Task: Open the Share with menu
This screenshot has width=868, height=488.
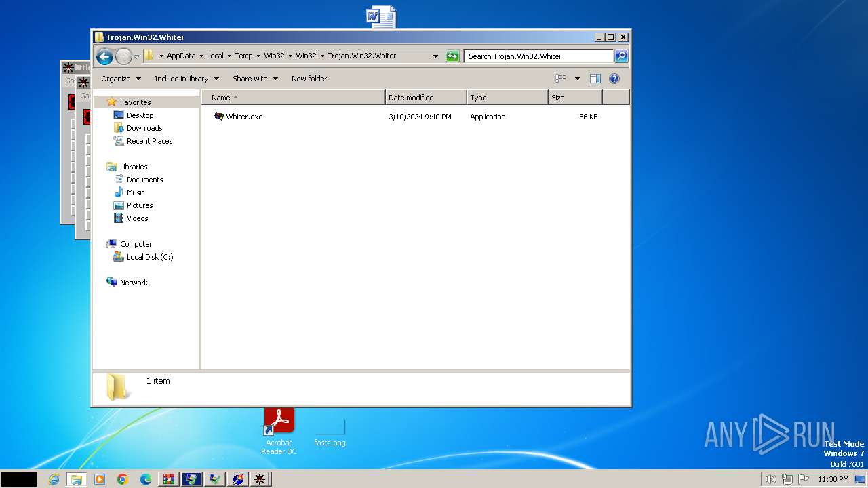Action: click(x=255, y=79)
